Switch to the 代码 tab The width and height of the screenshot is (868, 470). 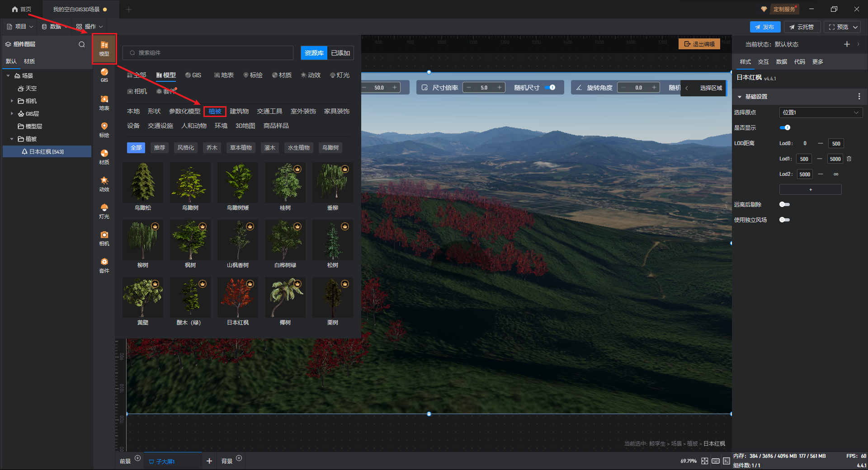point(799,61)
